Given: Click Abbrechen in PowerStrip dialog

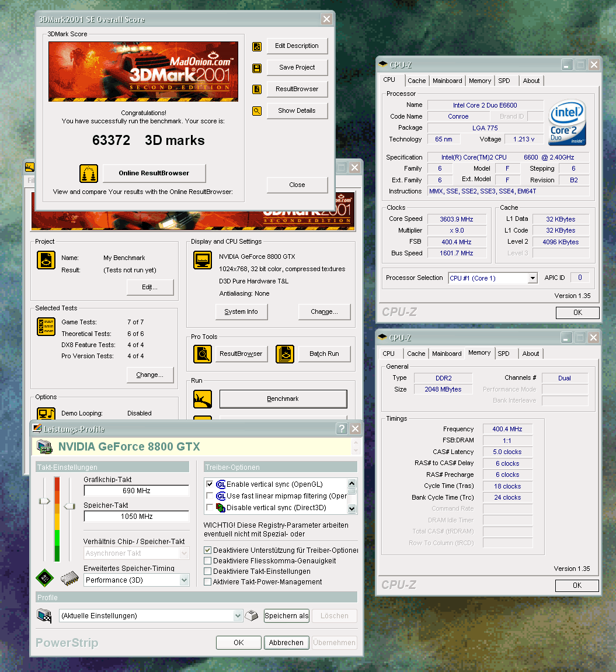Looking at the screenshot, I should [286, 643].
